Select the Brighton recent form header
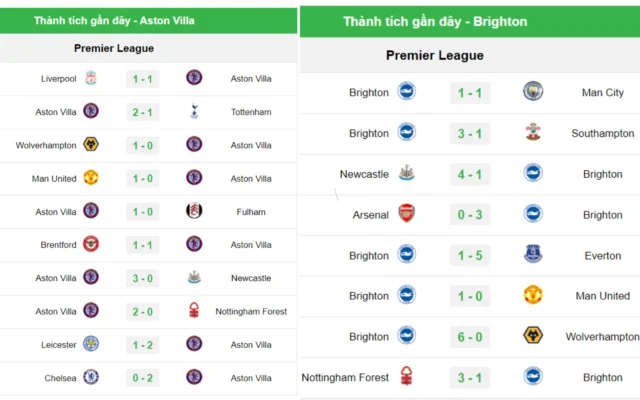 (435, 21)
